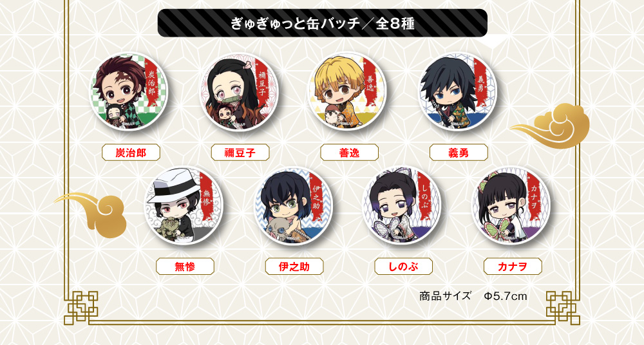
Task: Click the 義勇 name label box
Action: pos(459,153)
